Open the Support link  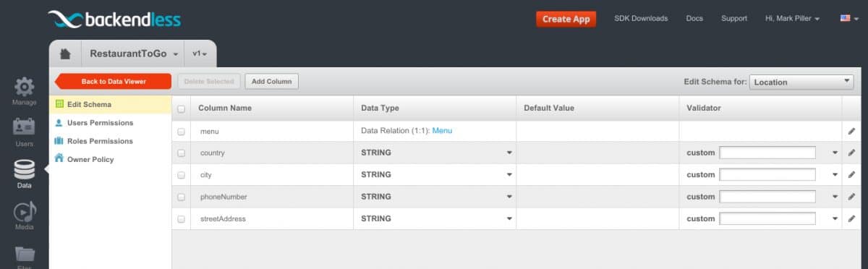point(734,18)
